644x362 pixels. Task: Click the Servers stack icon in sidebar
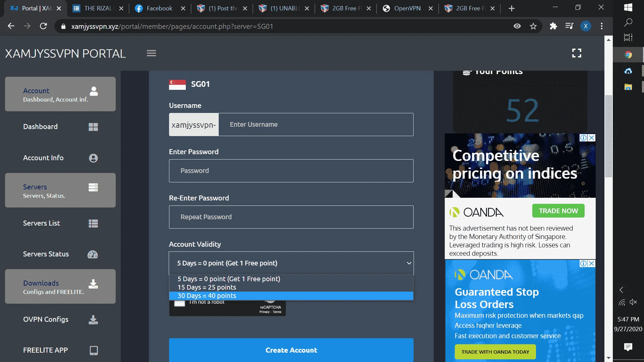tap(93, 187)
